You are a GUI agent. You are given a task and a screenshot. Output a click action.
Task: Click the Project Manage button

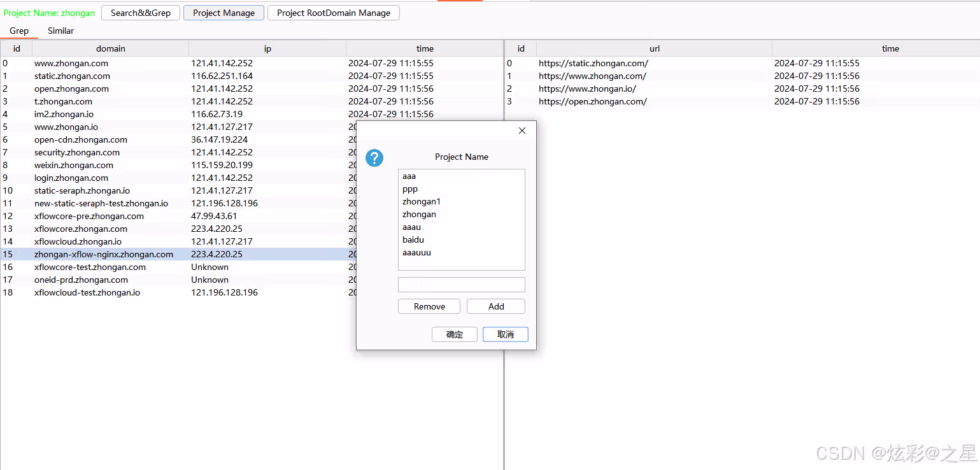tap(224, 13)
